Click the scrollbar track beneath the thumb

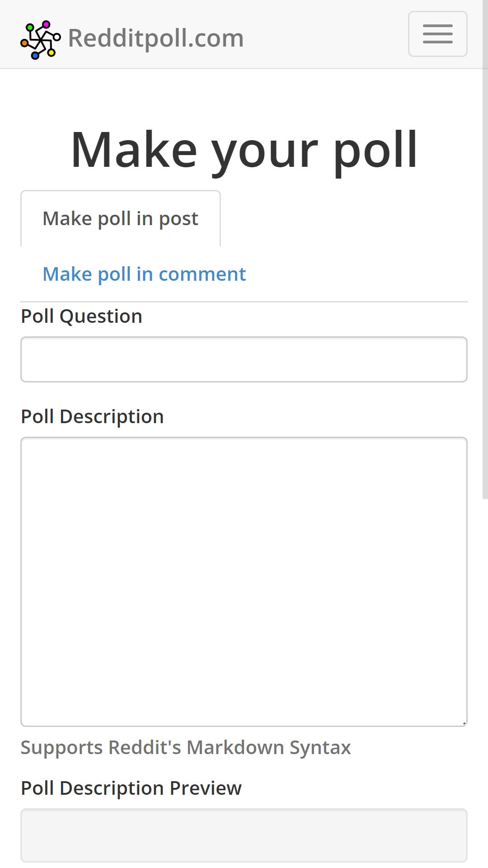point(485,683)
